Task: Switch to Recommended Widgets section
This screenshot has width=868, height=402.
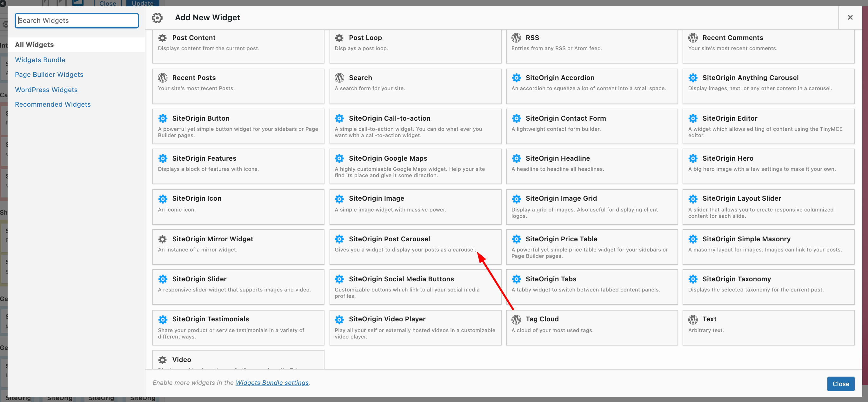Action: point(53,104)
